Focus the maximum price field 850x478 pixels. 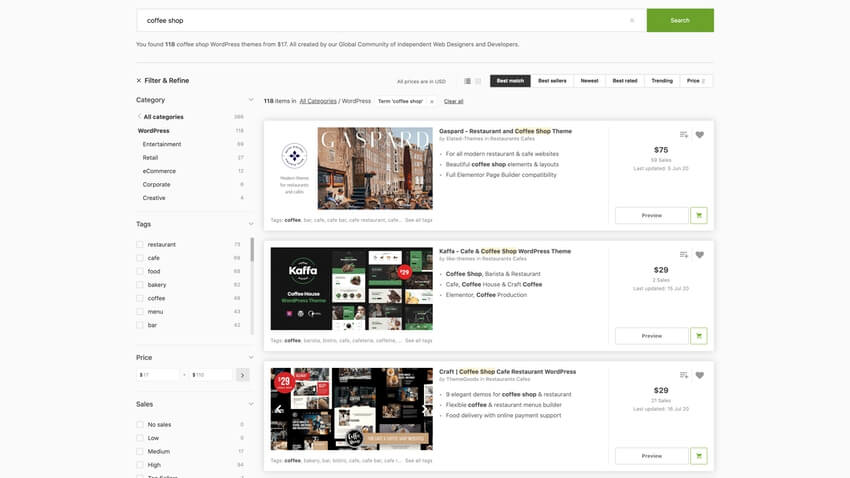pyautogui.click(x=210, y=374)
